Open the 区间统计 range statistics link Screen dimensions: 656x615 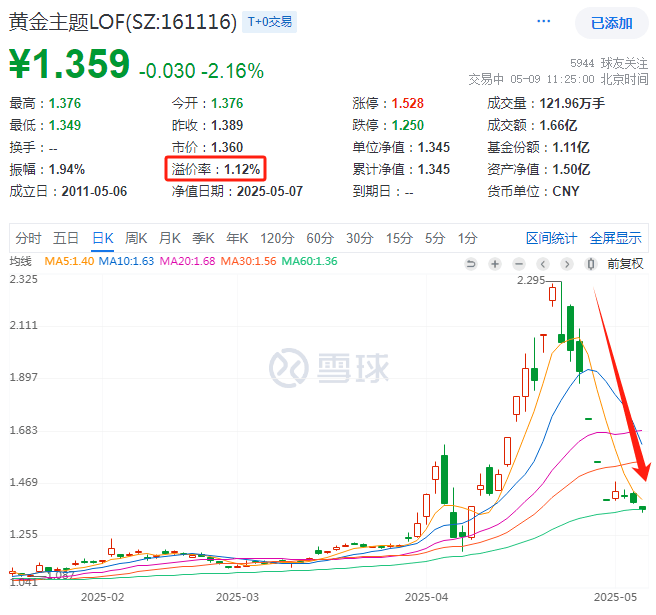[x=551, y=238]
